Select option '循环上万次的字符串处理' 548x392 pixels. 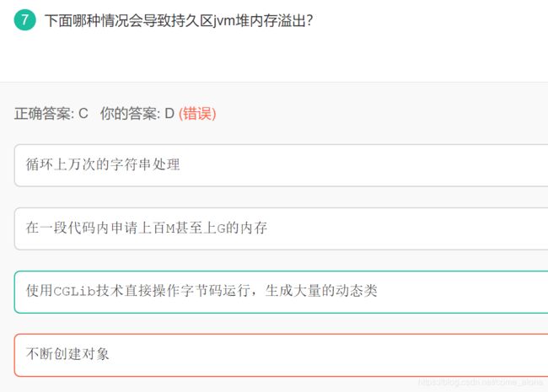pyautogui.click(x=281, y=165)
